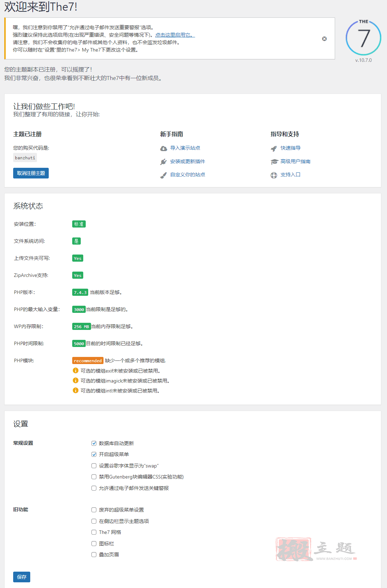Image resolution: width=387 pixels, height=588 pixels.
Task: Click 取消注册主题 button
Action: tap(31, 173)
